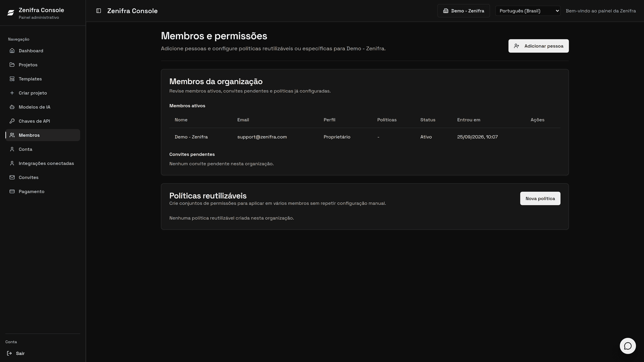Click the Membros e permissões page title
The image size is (644, 362).
(x=214, y=36)
